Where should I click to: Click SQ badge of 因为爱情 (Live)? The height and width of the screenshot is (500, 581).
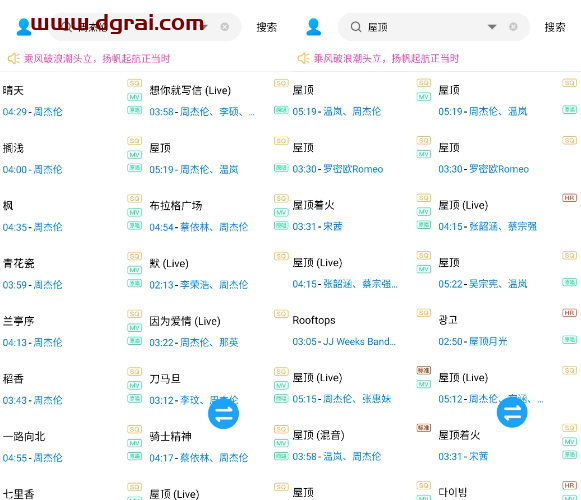(x=281, y=314)
